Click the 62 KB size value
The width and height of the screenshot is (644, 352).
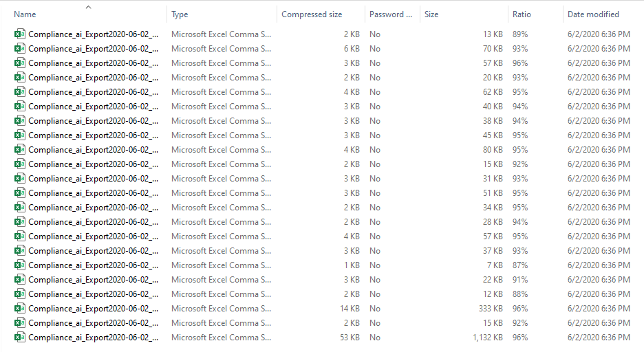click(493, 92)
